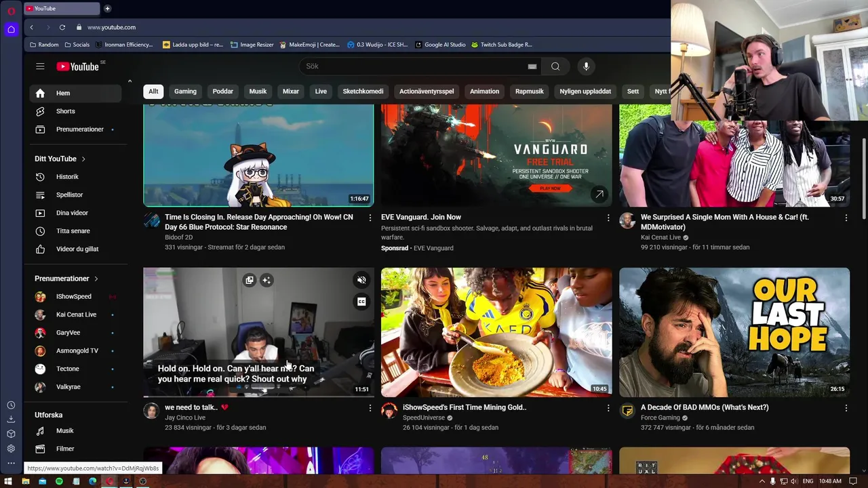Viewport: 868px width, 488px height.
Task: Open Historik in the sidebar
Action: [75, 177]
